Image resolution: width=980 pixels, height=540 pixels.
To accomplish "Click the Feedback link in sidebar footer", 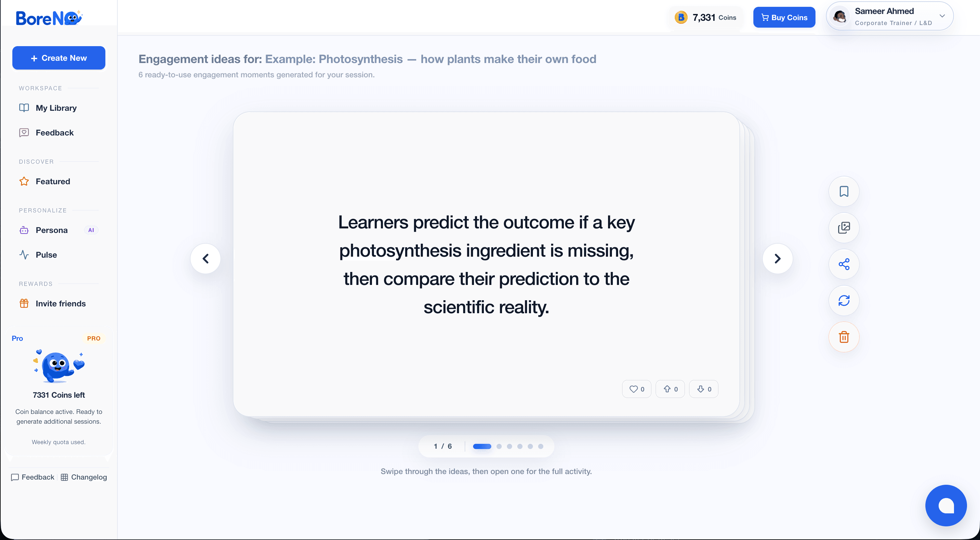I will (33, 477).
